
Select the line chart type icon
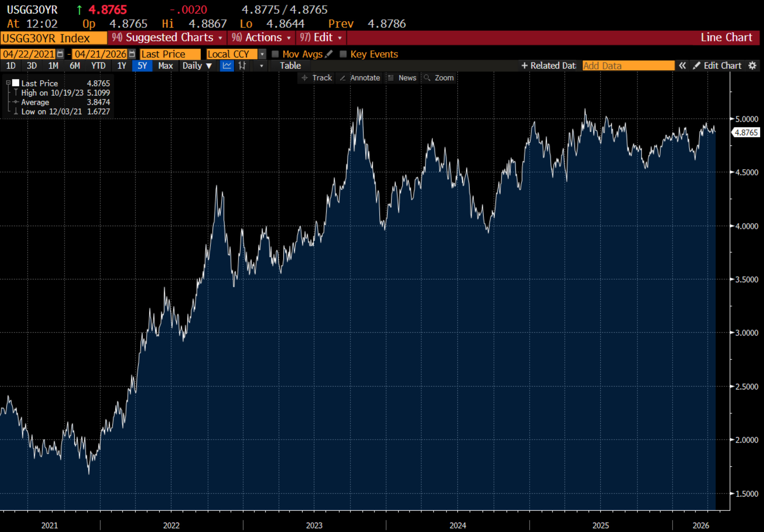coord(227,66)
